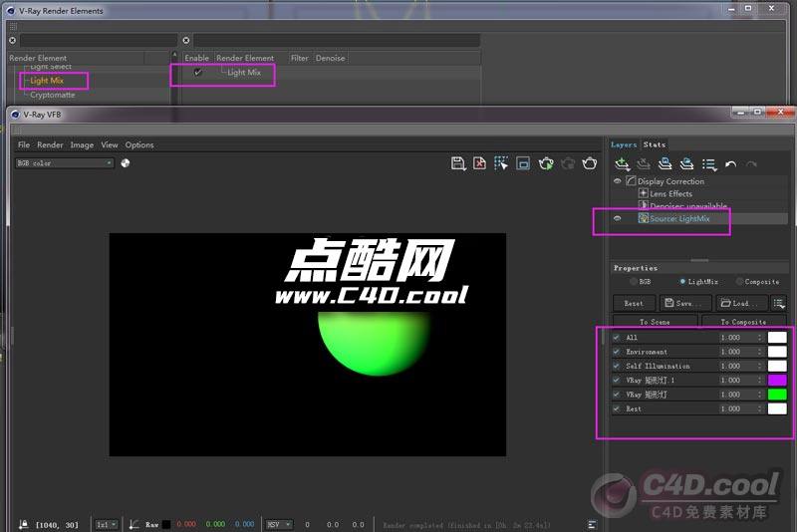The height and width of the screenshot is (532, 797).
Task: Click the Reset button in LightMix properties
Action: point(634,303)
